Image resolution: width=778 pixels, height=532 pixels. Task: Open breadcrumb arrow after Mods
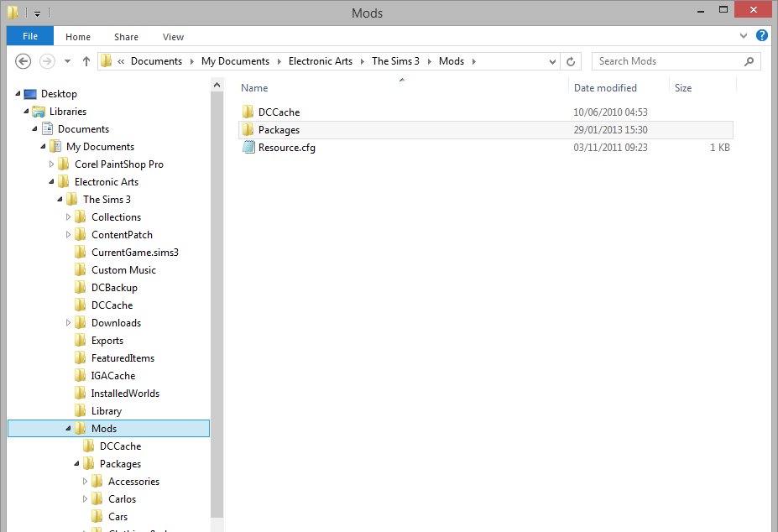(474, 61)
